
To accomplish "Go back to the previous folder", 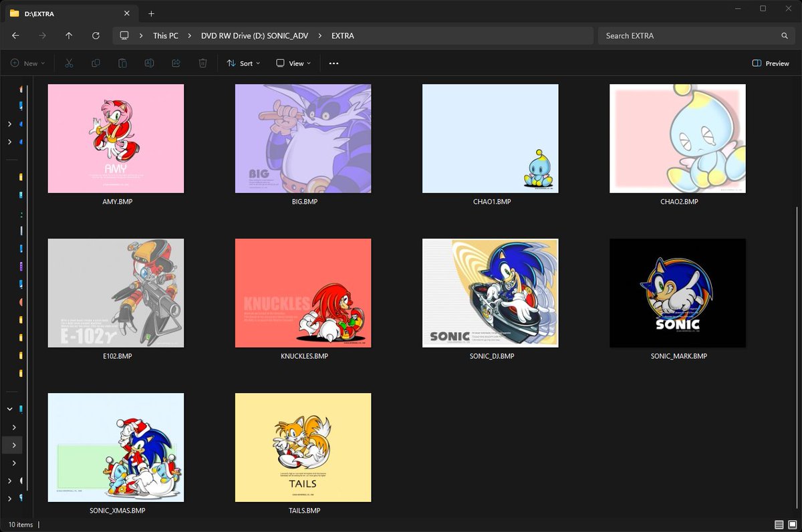I will click(x=16, y=35).
